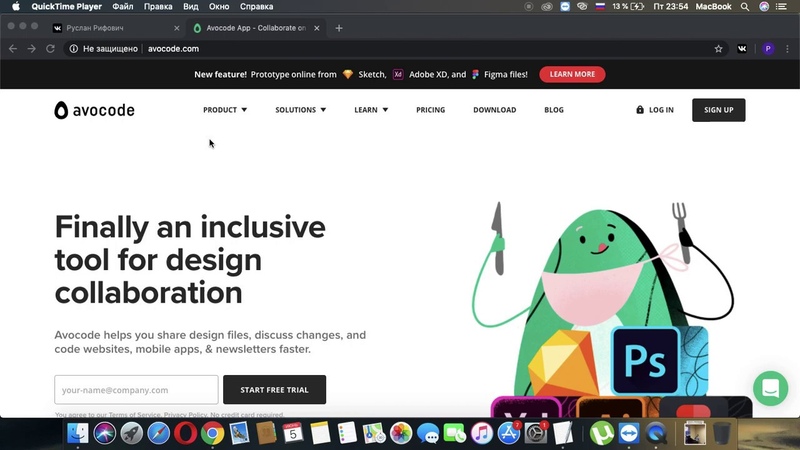Screen dimensions: 800x450
Task: Open QuickTime Player in the Dock
Action: (656, 433)
